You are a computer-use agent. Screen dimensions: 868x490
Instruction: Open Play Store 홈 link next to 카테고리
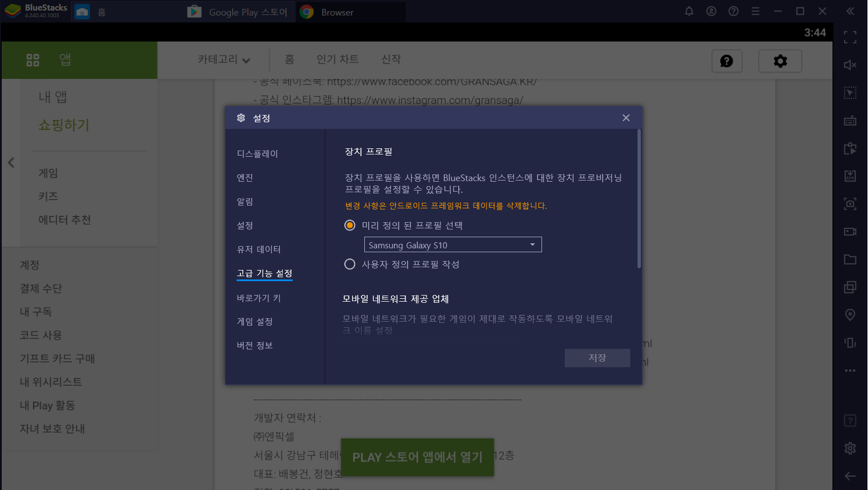(289, 59)
